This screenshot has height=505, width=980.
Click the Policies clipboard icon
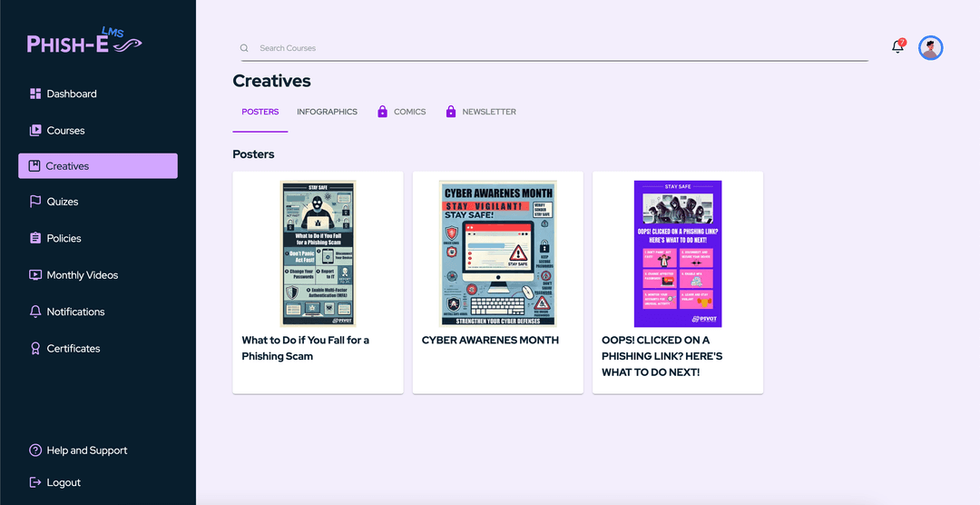coord(35,238)
